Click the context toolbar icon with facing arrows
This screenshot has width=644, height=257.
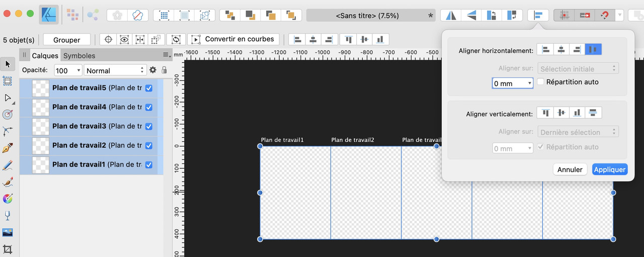click(x=140, y=39)
